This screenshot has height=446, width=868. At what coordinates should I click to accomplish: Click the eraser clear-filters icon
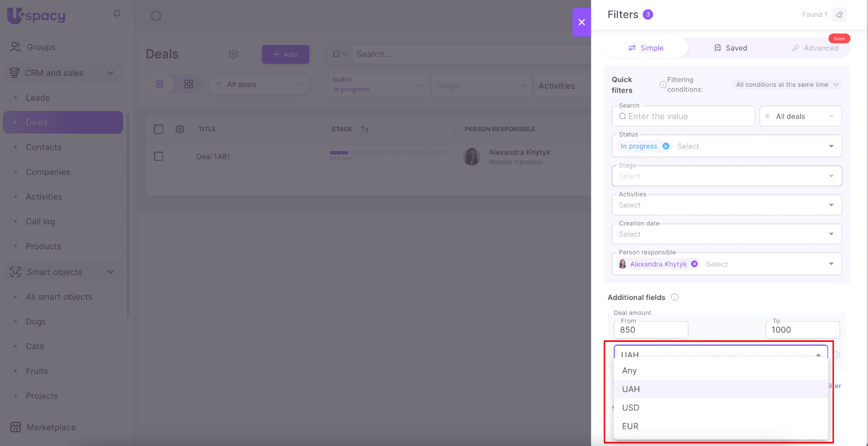point(839,15)
